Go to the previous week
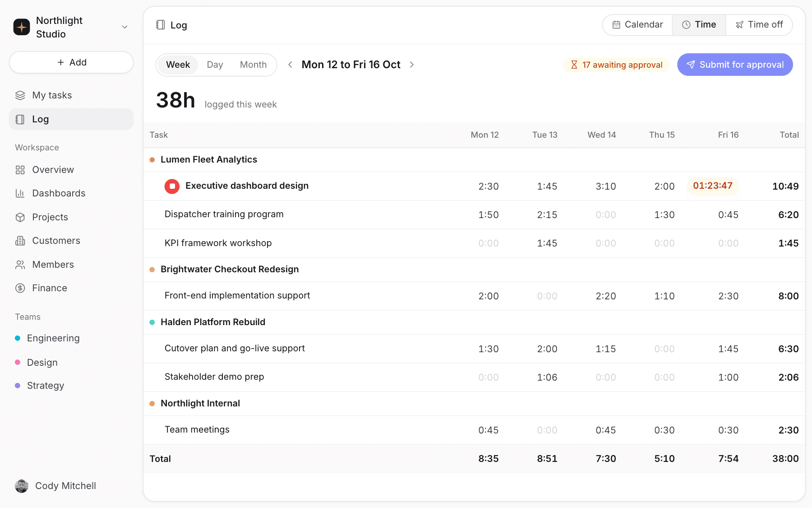Image resolution: width=812 pixels, height=508 pixels. 290,65
